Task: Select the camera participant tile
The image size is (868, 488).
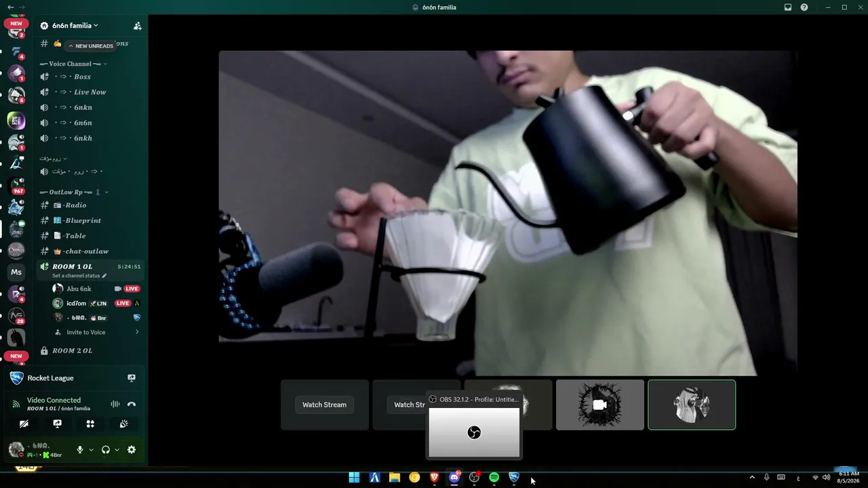Action: click(600, 405)
